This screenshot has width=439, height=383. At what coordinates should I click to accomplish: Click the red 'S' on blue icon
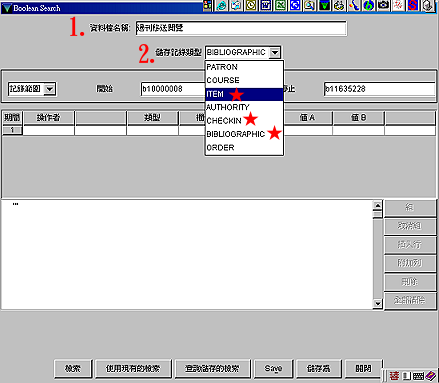(413, 5)
